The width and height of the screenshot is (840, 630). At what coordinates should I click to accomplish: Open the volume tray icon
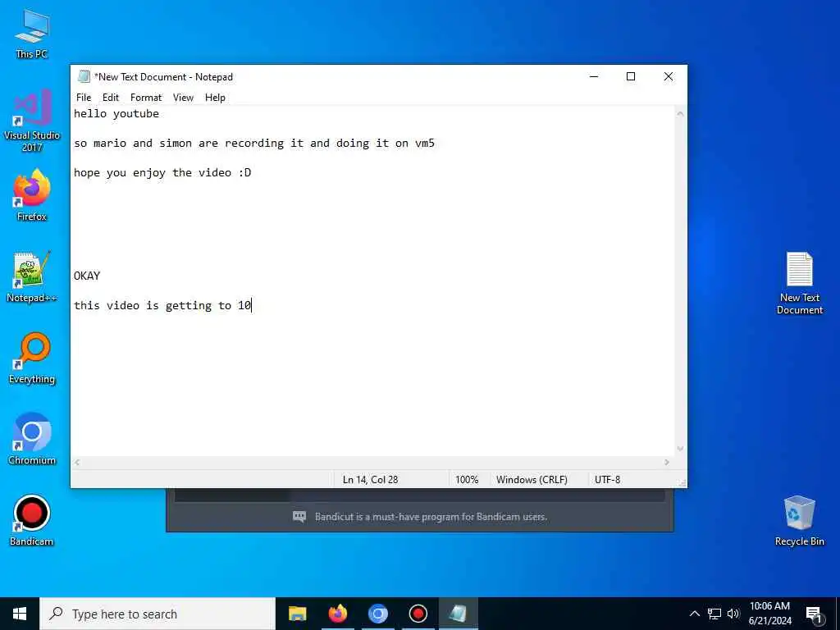click(x=733, y=614)
